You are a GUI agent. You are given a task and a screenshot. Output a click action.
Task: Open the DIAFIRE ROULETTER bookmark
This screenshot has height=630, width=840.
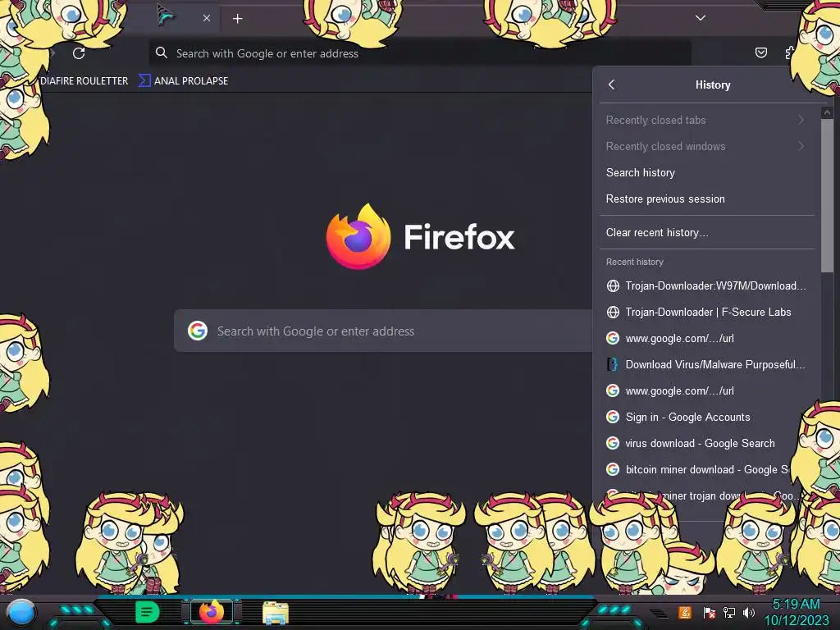pos(84,81)
